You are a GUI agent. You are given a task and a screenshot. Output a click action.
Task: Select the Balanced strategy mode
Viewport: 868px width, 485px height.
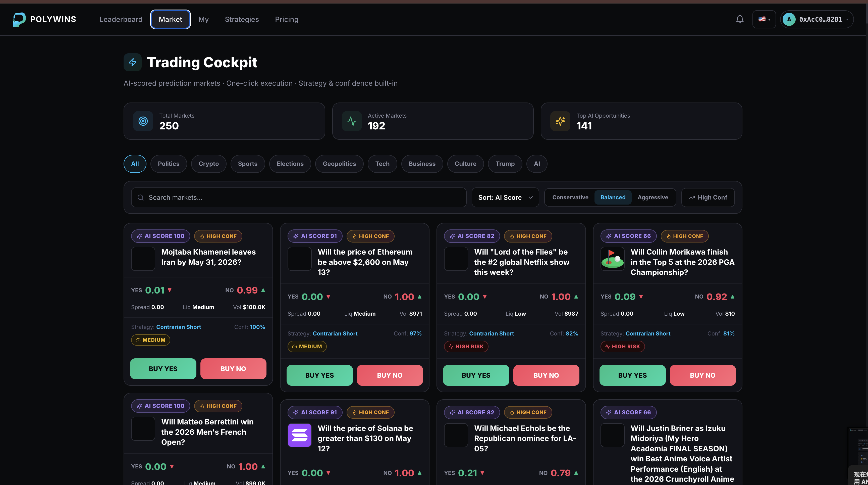(613, 198)
